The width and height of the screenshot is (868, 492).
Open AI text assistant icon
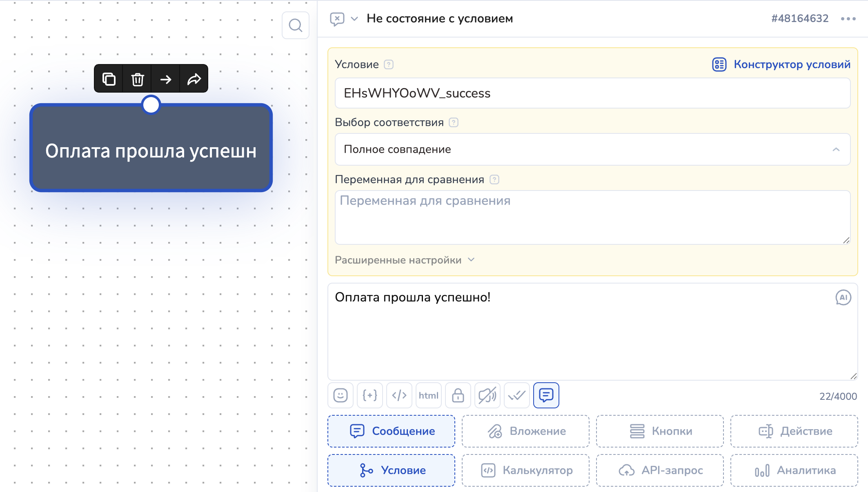point(843,297)
